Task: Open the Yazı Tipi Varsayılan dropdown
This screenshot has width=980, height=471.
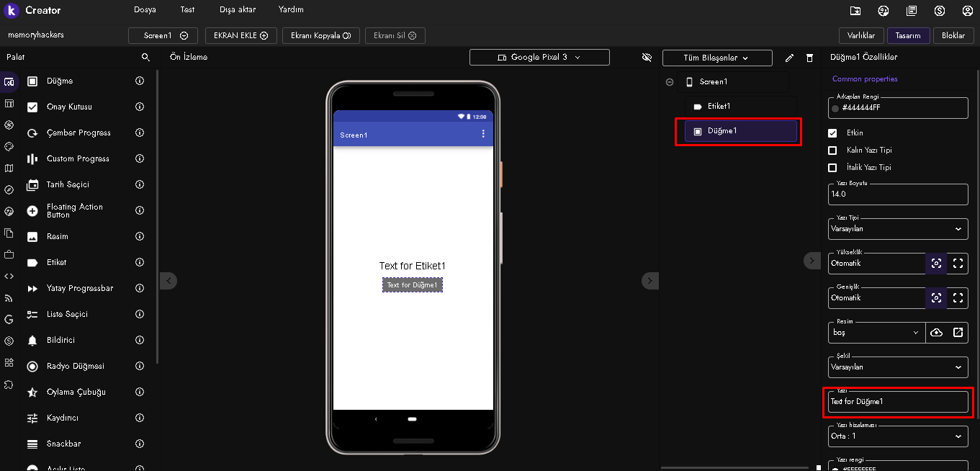Action: [898, 229]
